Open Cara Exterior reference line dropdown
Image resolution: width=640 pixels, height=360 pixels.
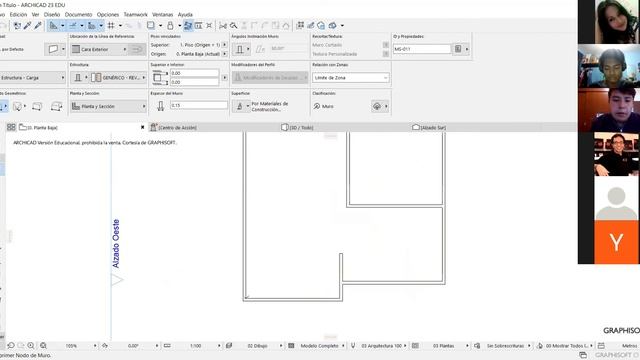[x=100, y=49]
